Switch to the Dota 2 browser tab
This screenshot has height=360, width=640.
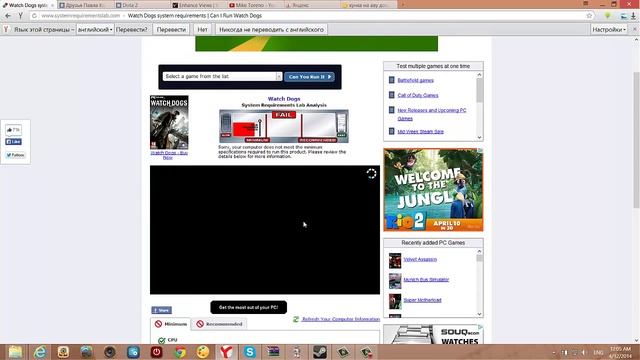click(140, 5)
